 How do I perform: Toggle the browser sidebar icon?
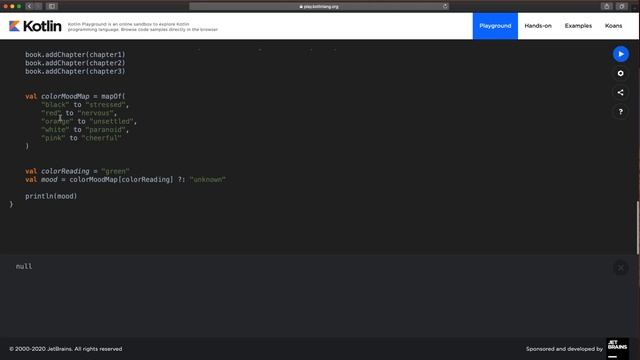[x=52, y=6]
